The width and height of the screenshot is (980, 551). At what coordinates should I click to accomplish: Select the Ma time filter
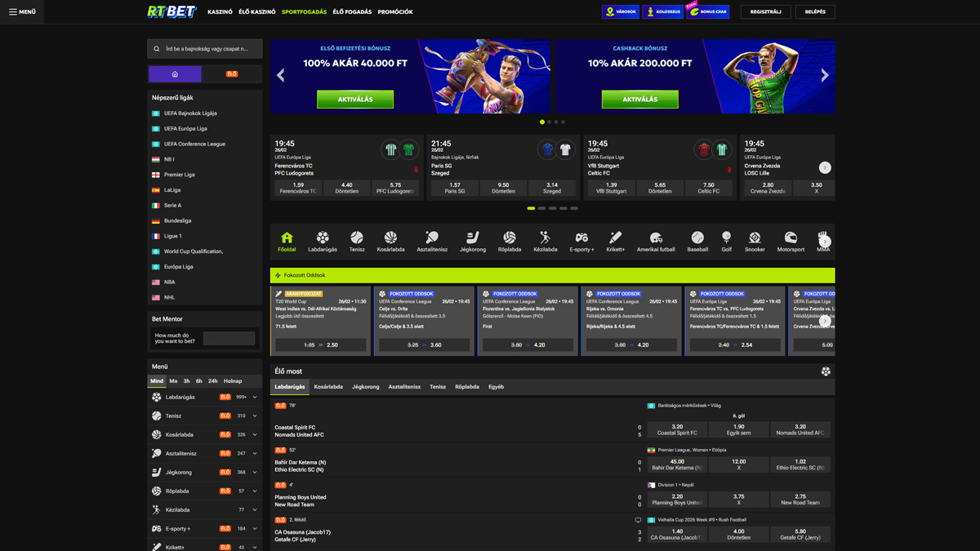[173, 381]
